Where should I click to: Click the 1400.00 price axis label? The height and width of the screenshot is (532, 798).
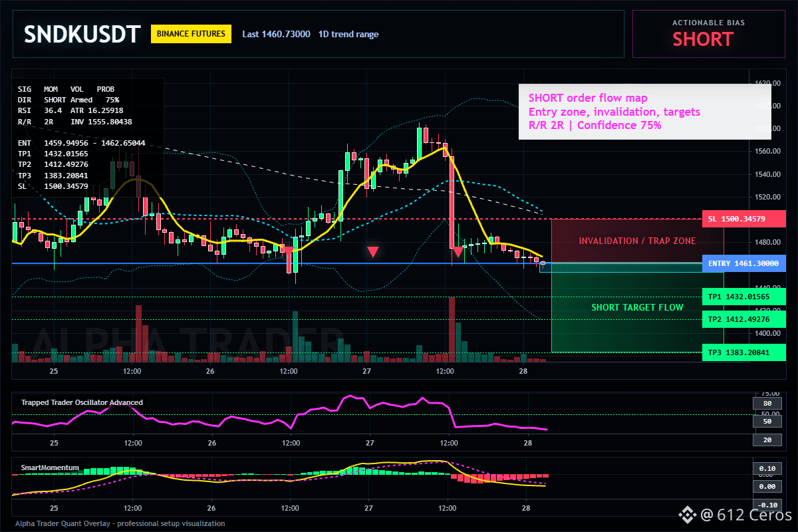coord(767,333)
